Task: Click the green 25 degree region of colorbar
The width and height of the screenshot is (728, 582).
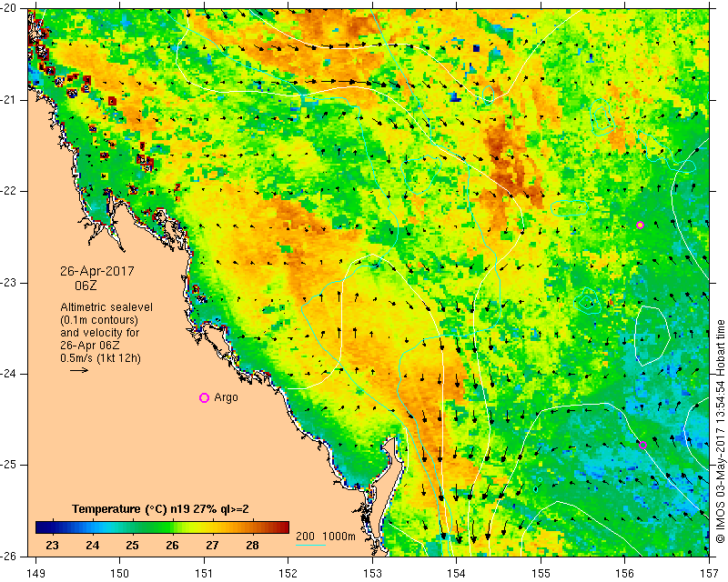Action: pos(132,527)
